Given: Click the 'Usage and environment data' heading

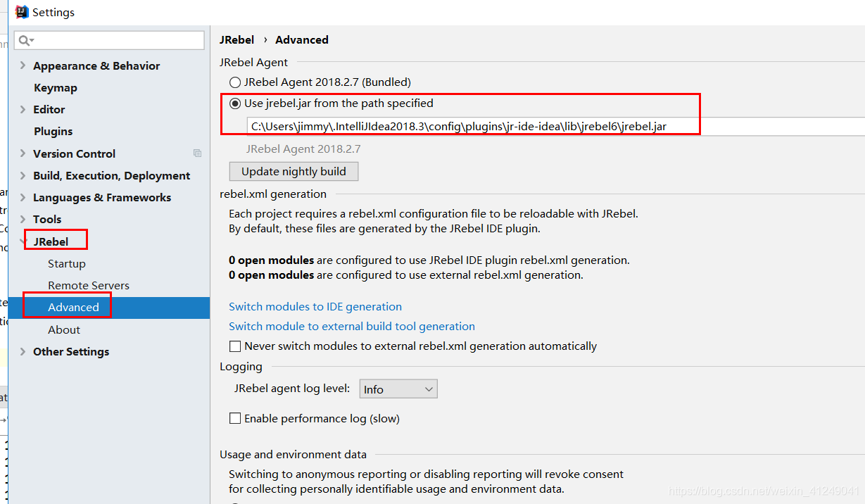Looking at the screenshot, I should pyautogui.click(x=293, y=455).
